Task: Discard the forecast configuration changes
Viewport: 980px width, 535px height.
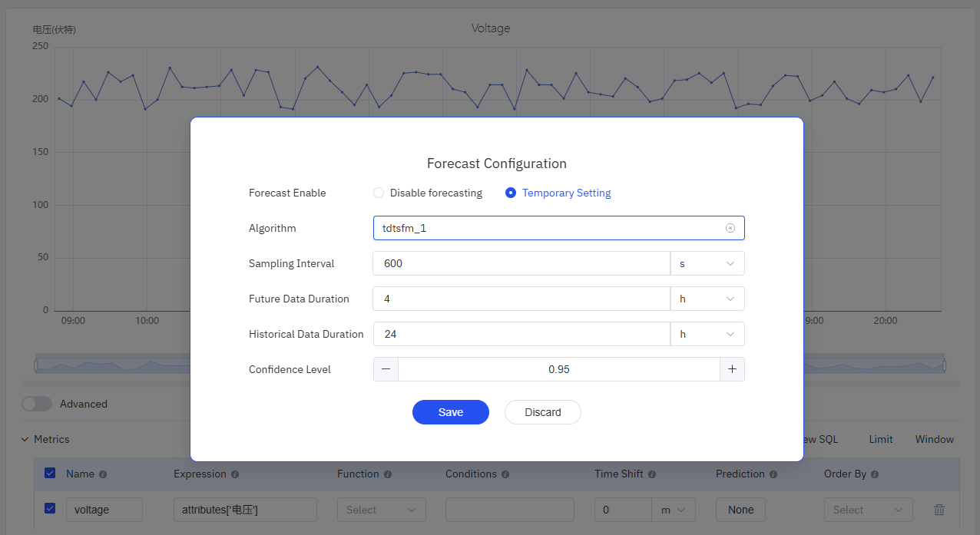Action: [x=542, y=412]
